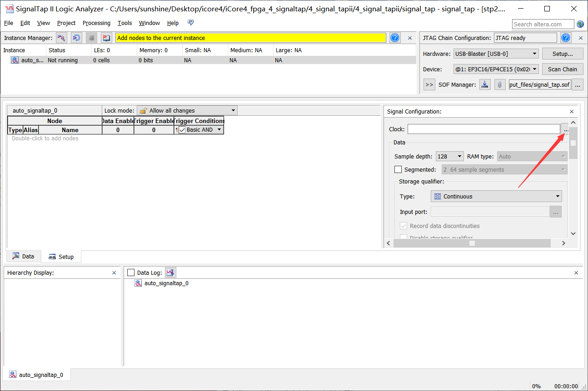
Task: Expand the Hardware USB-Blaster dropdown
Action: 496,54
